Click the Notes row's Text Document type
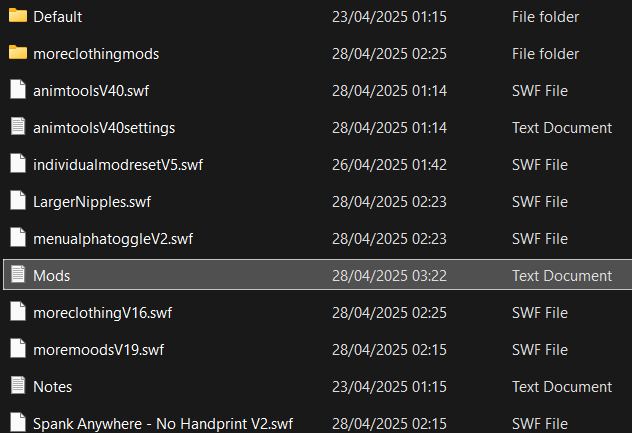Viewport: 632px width, 433px height. [562, 387]
